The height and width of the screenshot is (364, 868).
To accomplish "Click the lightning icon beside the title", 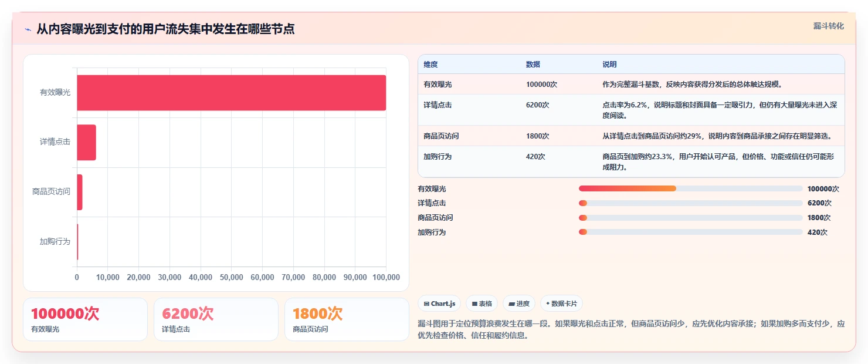I will pyautogui.click(x=28, y=29).
